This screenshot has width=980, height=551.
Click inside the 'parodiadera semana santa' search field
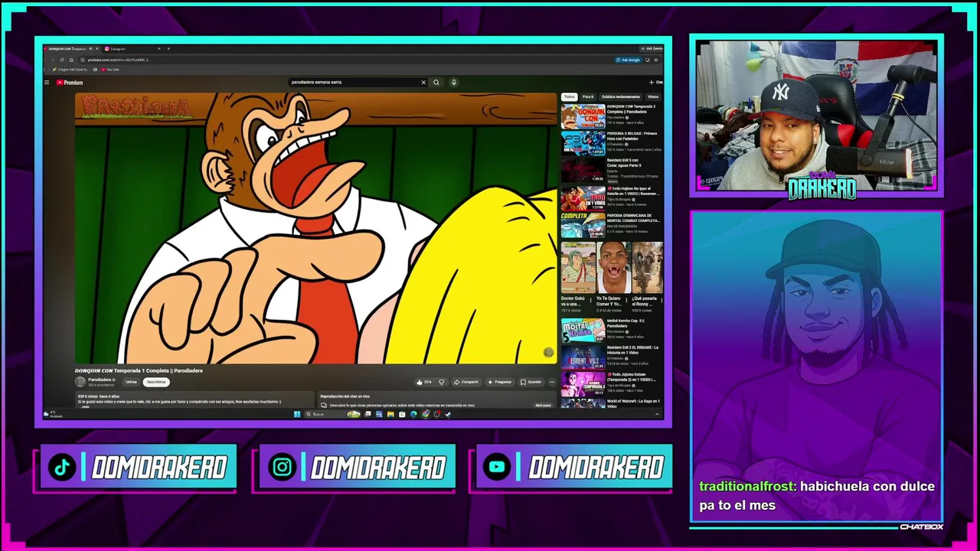(354, 82)
